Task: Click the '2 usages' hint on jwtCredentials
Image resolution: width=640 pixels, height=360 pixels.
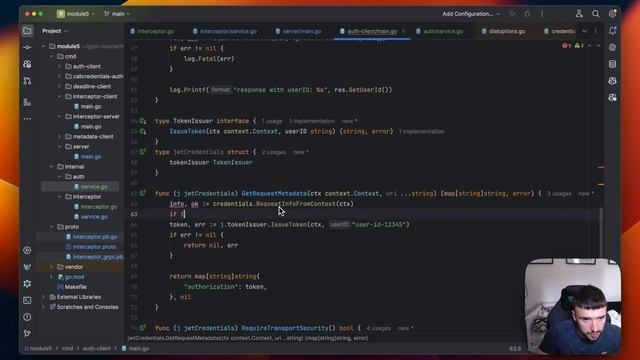Action: coord(273,152)
